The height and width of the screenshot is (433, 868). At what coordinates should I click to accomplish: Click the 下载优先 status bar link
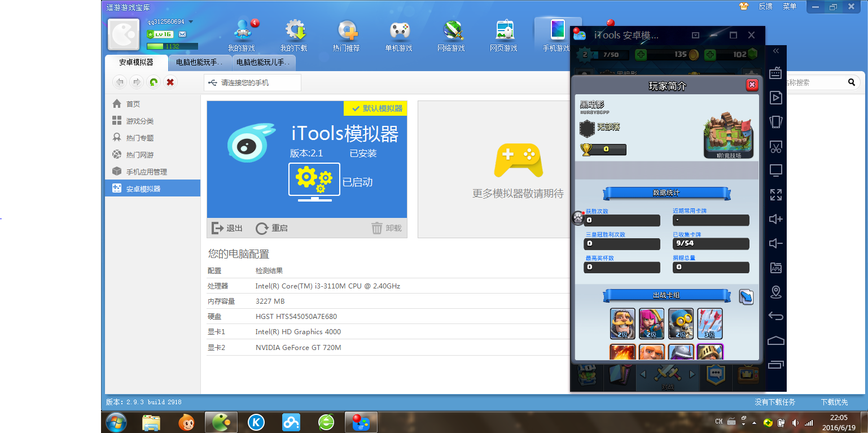click(x=834, y=402)
